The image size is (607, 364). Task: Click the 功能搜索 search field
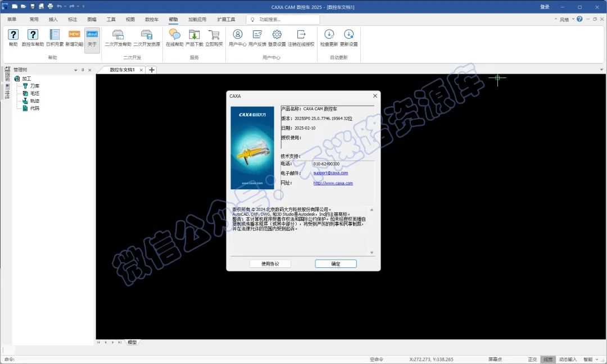(x=283, y=19)
